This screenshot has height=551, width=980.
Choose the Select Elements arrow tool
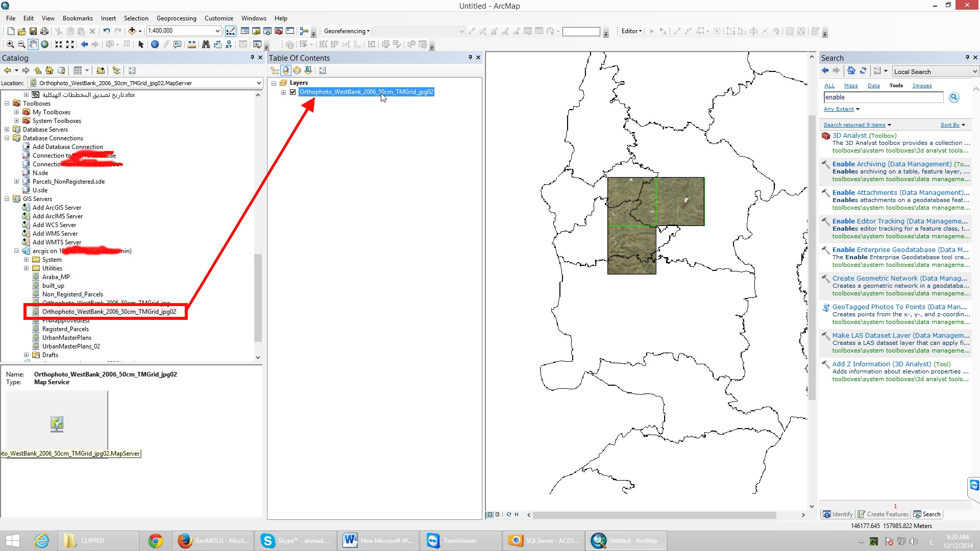tap(141, 44)
